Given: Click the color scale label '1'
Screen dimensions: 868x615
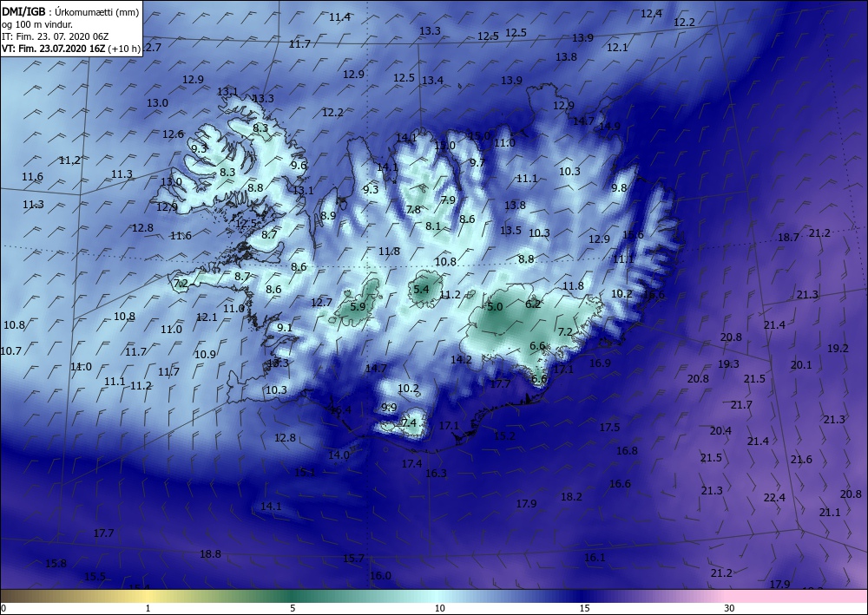Looking at the screenshot, I should tap(148, 608).
